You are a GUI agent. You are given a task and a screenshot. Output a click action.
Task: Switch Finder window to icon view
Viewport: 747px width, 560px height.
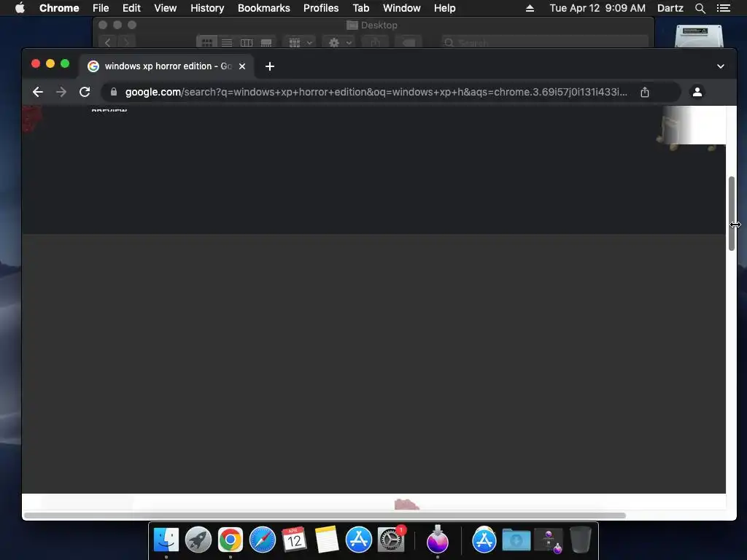coord(206,42)
